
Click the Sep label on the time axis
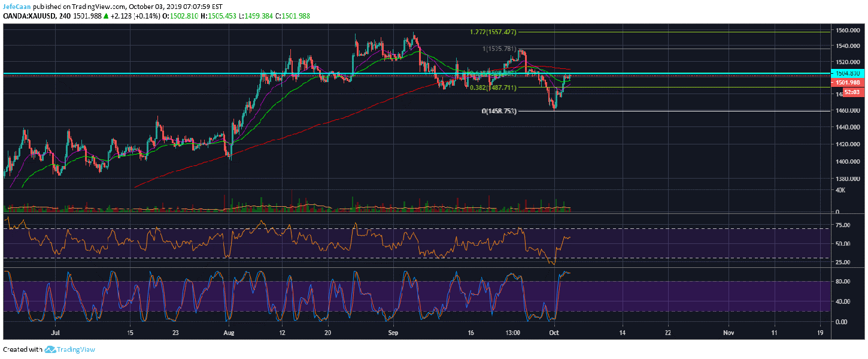point(393,331)
